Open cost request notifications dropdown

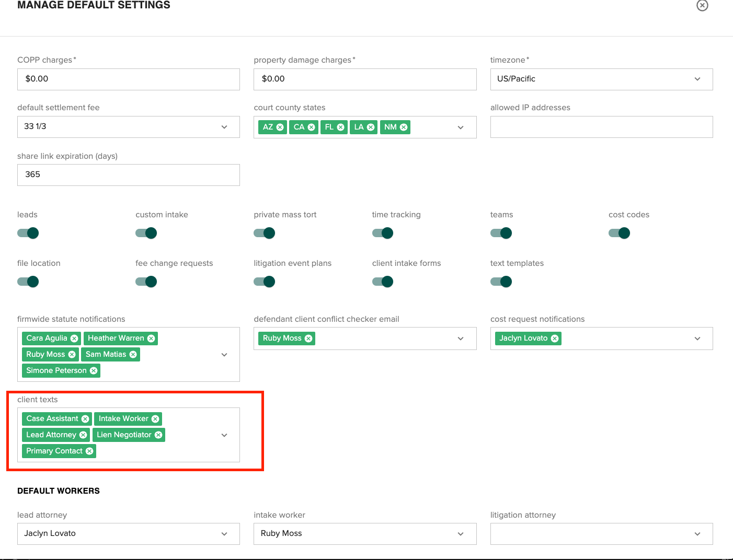[x=697, y=339]
